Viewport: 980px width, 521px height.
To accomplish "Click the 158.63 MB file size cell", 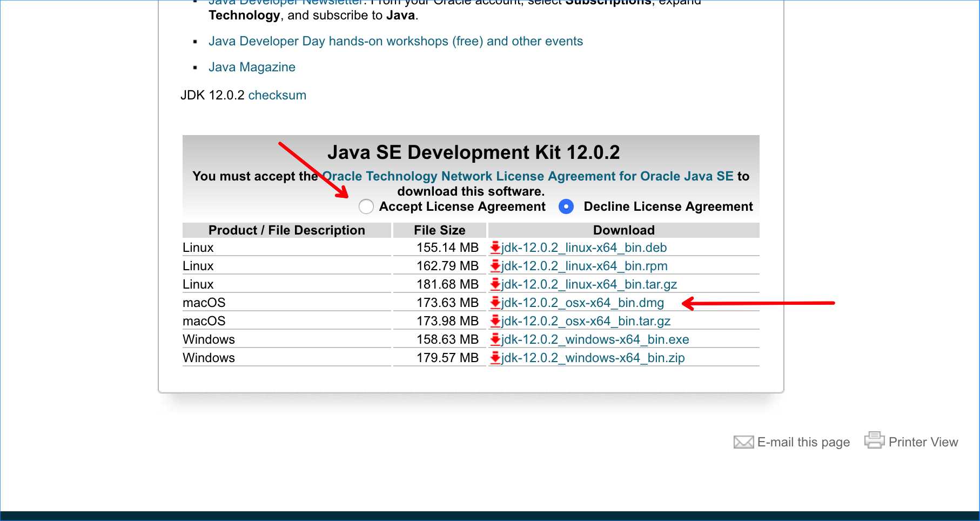I will (440, 339).
